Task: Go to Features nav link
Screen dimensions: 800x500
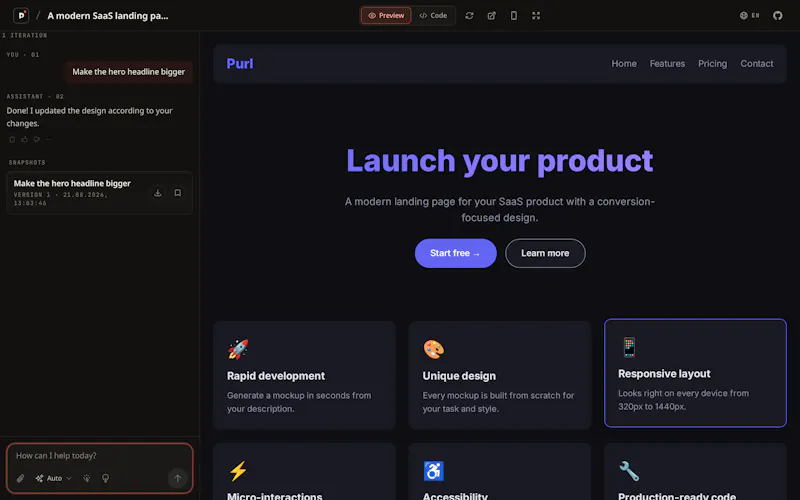Action: 667,64
